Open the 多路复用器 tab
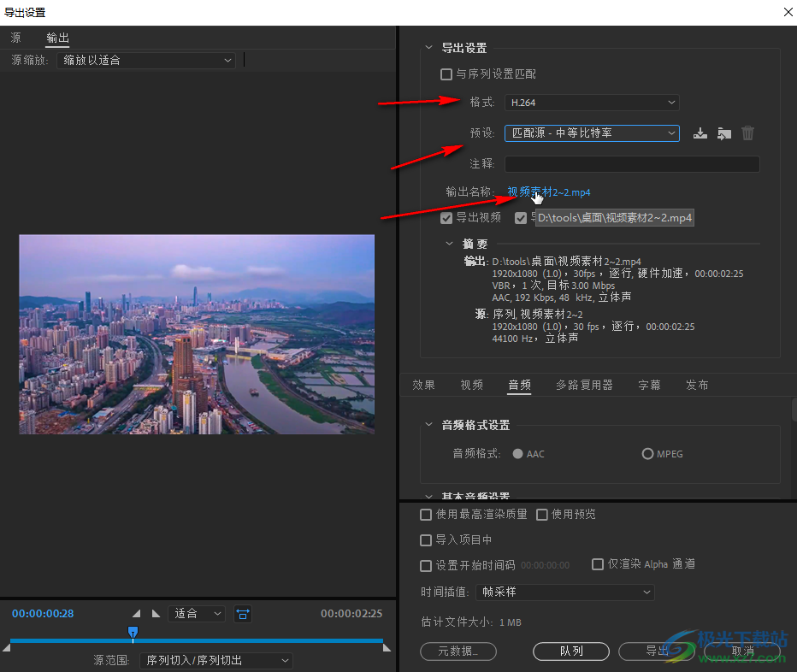This screenshot has width=797, height=672. (x=584, y=386)
